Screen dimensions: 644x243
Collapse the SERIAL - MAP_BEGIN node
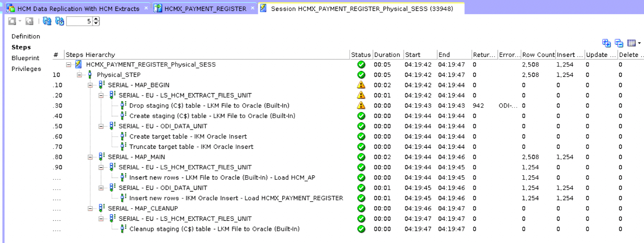pyautogui.click(x=90, y=85)
